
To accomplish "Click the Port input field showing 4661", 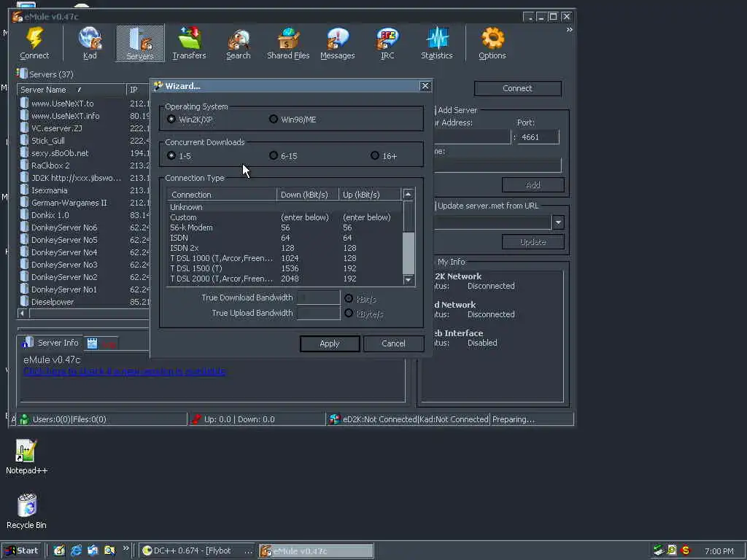I will click(538, 137).
